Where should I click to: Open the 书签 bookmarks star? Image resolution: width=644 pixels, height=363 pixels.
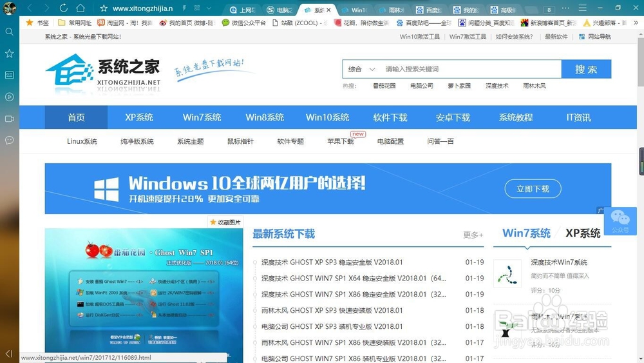tap(37, 23)
